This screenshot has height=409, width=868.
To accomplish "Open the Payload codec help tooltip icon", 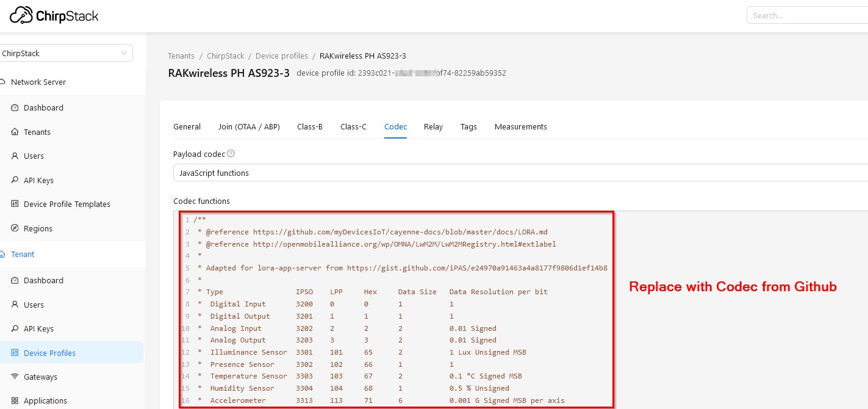I will click(x=231, y=153).
